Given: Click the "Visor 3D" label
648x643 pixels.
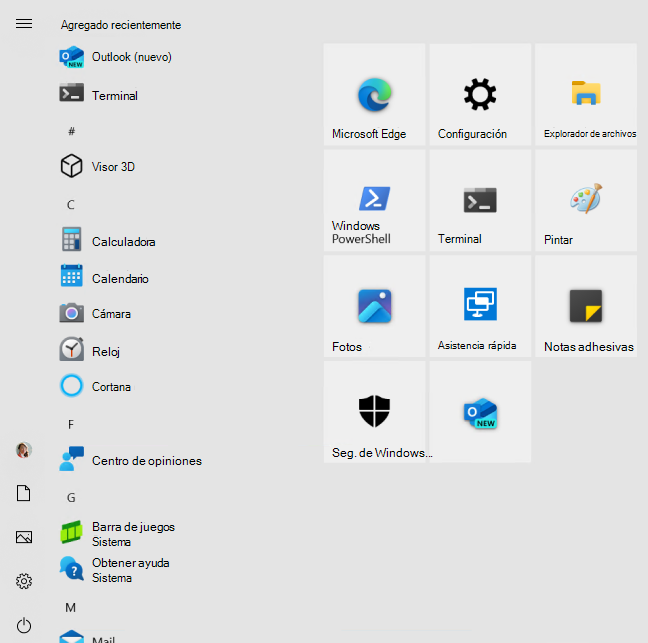Looking at the screenshot, I should (x=113, y=167).
